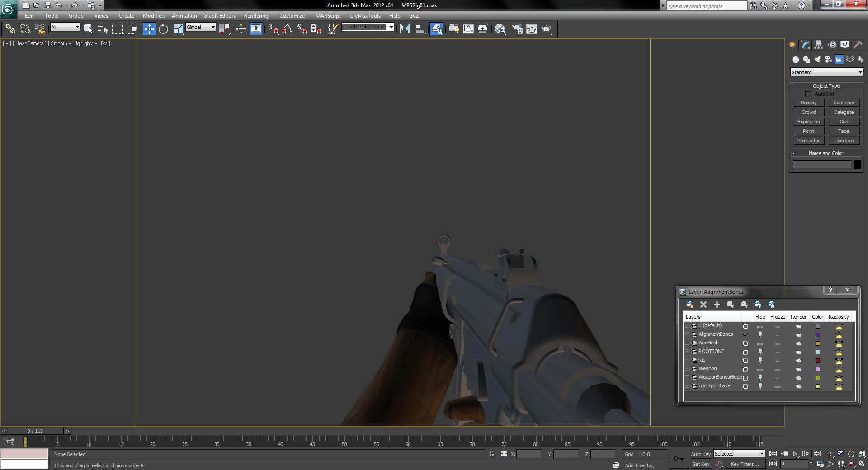Image resolution: width=868 pixels, height=470 pixels.
Task: Click the Point helper button
Action: (x=808, y=131)
